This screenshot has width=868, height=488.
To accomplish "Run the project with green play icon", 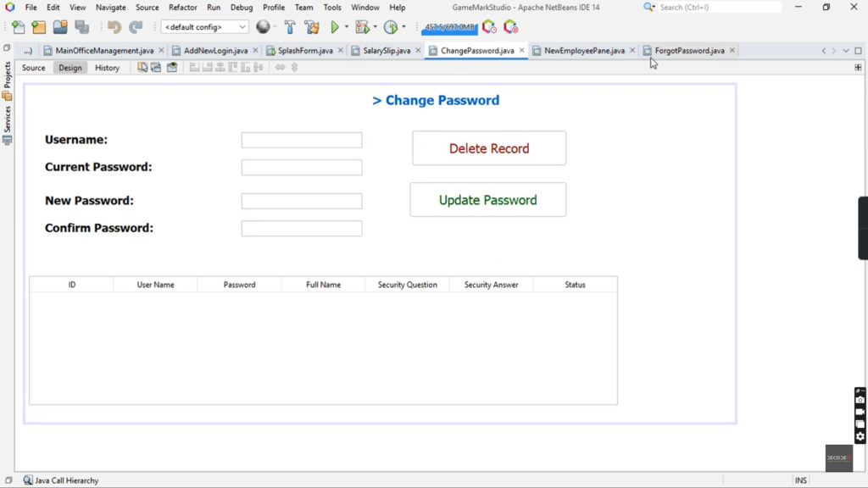I will click(334, 27).
